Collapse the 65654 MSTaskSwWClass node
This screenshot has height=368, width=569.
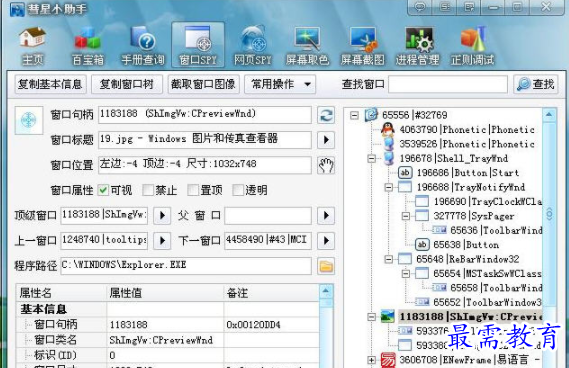coord(406,274)
